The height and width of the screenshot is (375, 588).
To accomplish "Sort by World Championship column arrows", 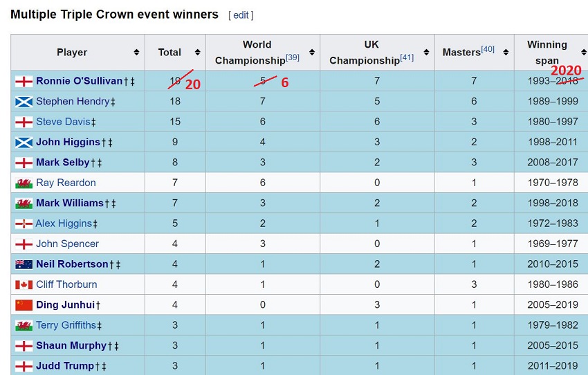I will point(311,53).
